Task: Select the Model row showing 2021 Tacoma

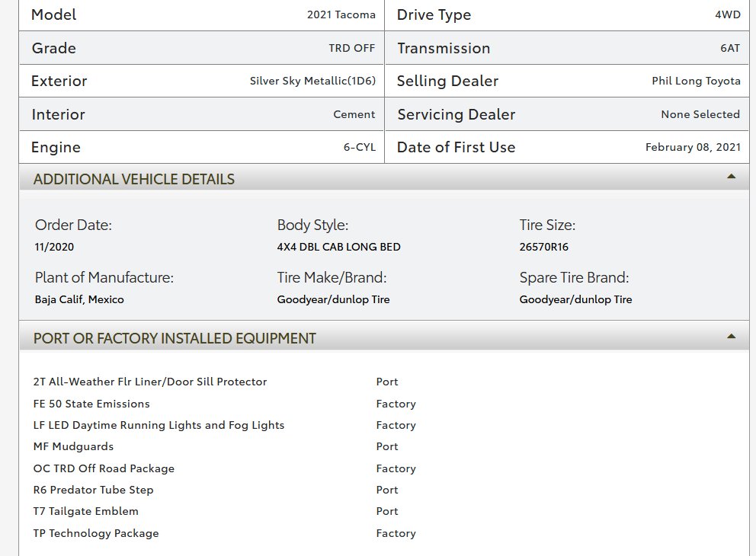Action: coord(201,15)
